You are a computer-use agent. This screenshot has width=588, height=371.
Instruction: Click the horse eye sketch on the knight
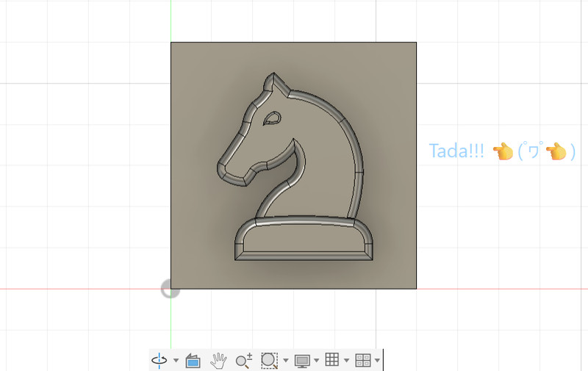click(272, 118)
